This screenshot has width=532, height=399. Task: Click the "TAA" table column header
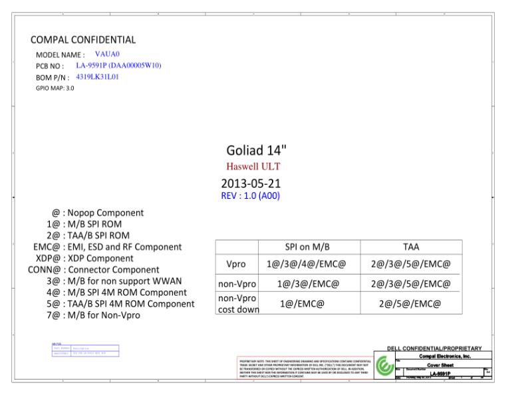[411, 247]
